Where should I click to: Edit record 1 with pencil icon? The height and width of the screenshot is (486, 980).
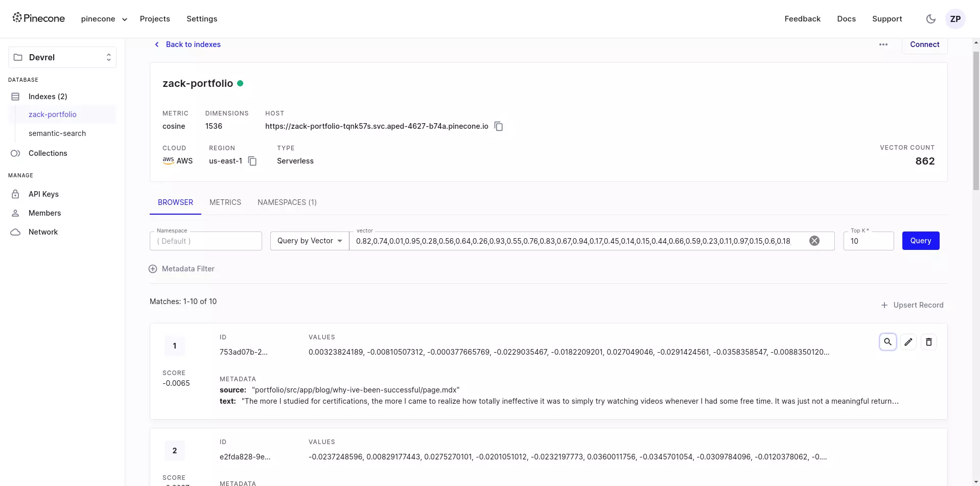pyautogui.click(x=908, y=342)
